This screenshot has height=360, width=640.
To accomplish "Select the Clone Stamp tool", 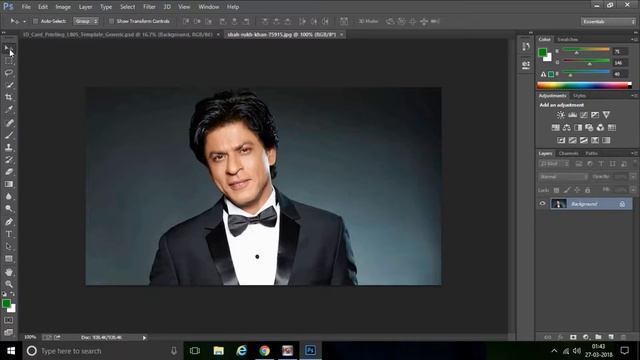I will (x=9, y=147).
